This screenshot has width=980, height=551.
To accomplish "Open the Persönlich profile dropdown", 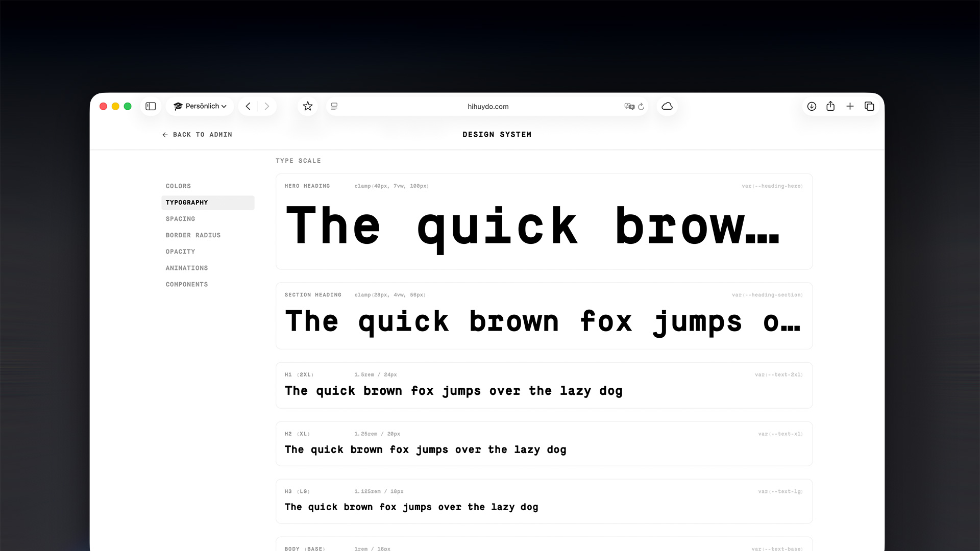I will (x=200, y=106).
